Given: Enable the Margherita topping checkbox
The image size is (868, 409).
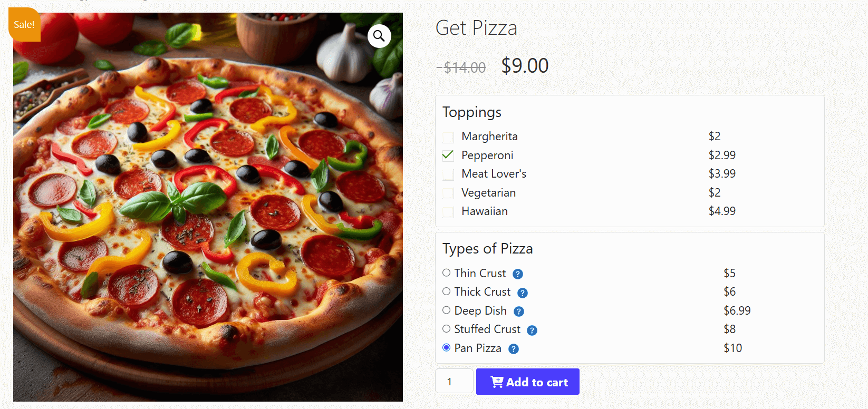Looking at the screenshot, I should 448,137.
